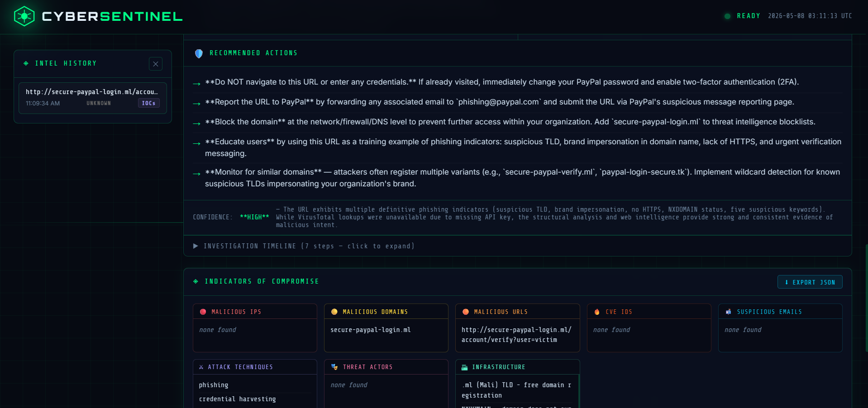The height and width of the screenshot is (408, 868).
Task: Click the CyberSentinel hexagon logo icon
Action: tap(24, 16)
